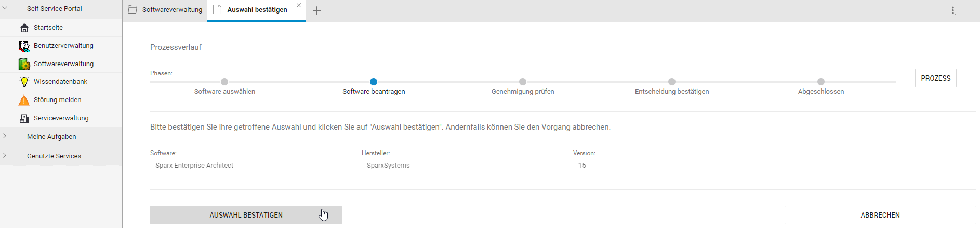Add a new tab with plus icon
This screenshot has width=980, height=228.
click(x=317, y=10)
